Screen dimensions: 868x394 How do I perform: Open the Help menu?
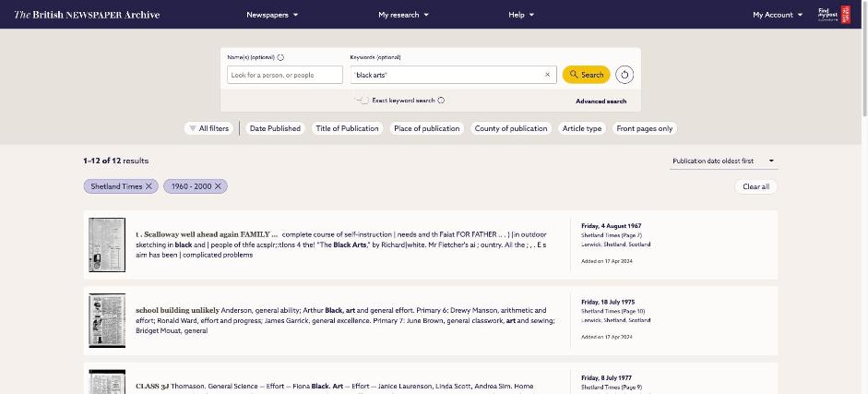pyautogui.click(x=521, y=15)
